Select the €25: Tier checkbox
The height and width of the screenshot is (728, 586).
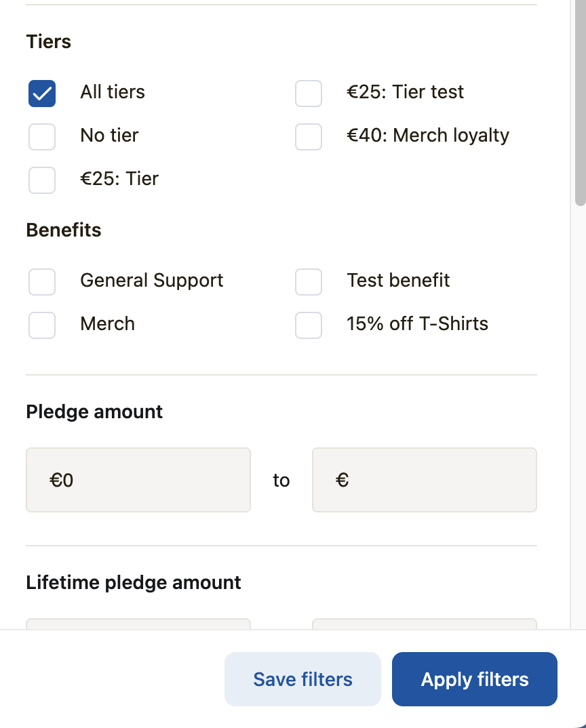(42, 180)
